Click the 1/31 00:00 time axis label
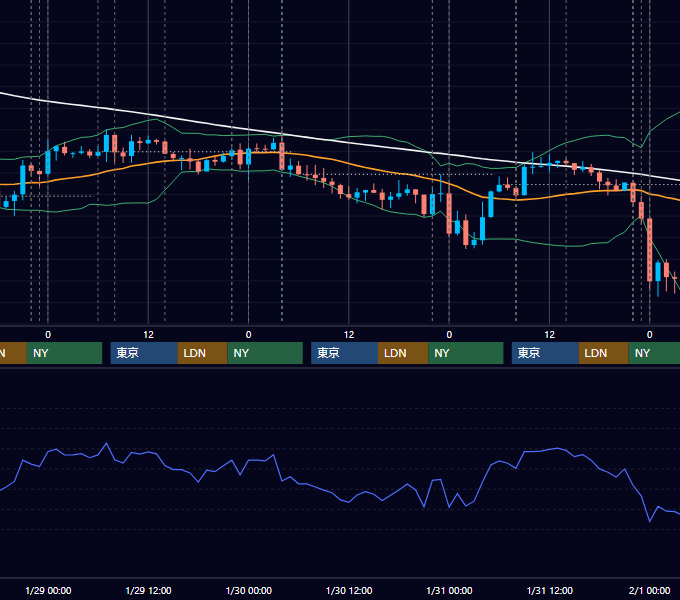This screenshot has width=680, height=600. click(449, 590)
